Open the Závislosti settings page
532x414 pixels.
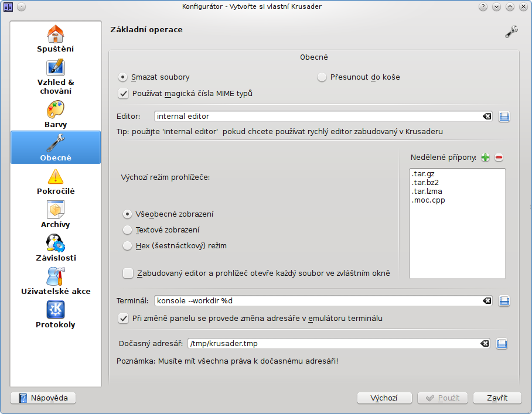[x=56, y=248]
